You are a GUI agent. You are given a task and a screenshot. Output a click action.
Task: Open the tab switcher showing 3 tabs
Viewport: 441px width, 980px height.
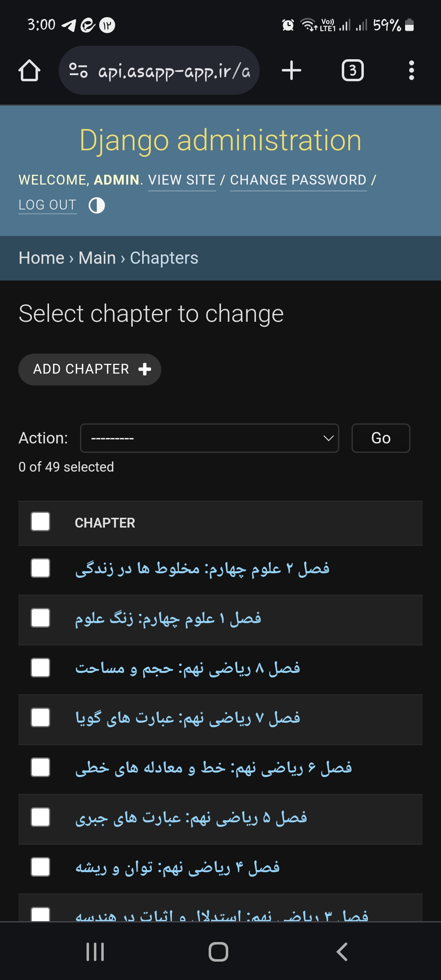[352, 71]
